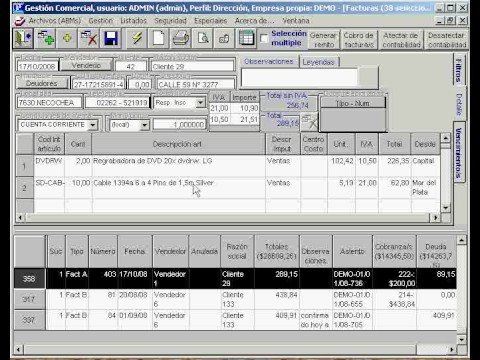Open the (local) currency dropdown
The image size is (480, 360).
pyautogui.click(x=145, y=125)
